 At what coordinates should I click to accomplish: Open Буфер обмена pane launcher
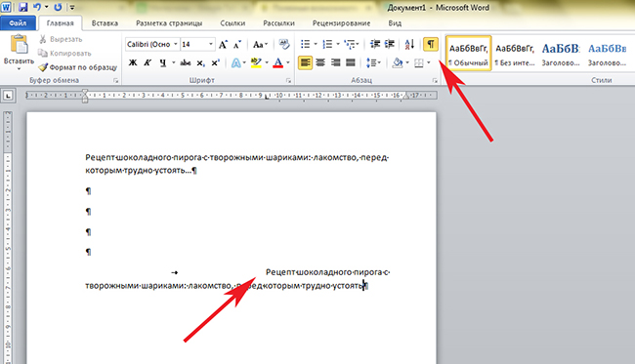[116, 80]
